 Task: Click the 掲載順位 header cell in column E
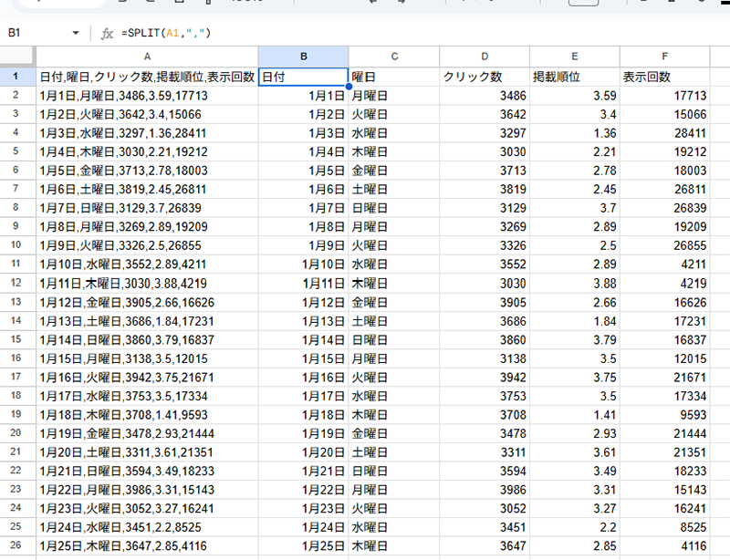pos(574,77)
